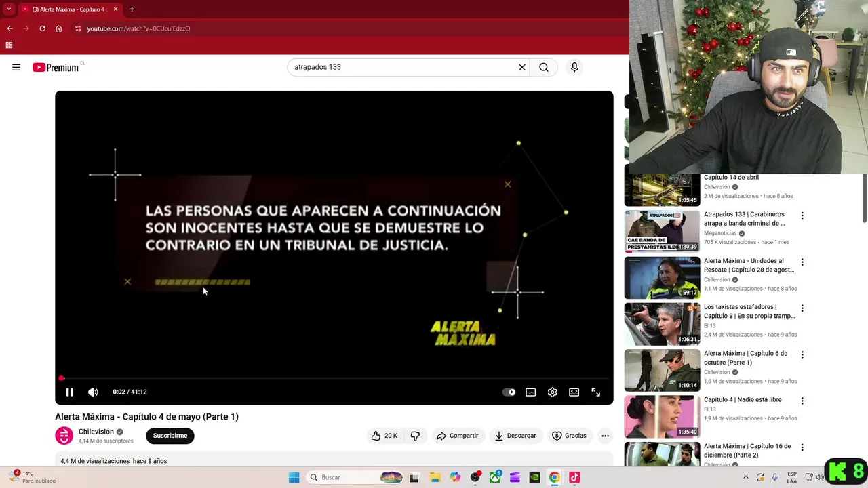Open a new browser tab
The image size is (868, 488).
(132, 9)
